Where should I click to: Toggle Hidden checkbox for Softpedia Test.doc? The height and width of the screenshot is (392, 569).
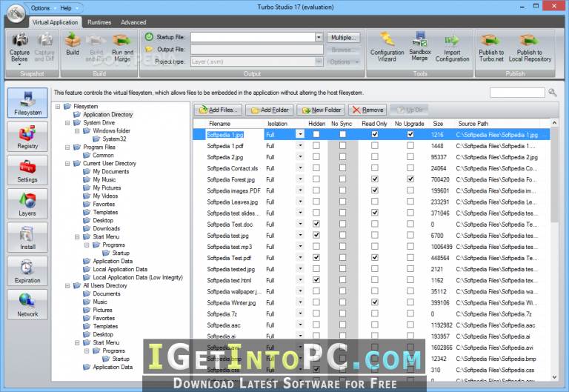316,224
